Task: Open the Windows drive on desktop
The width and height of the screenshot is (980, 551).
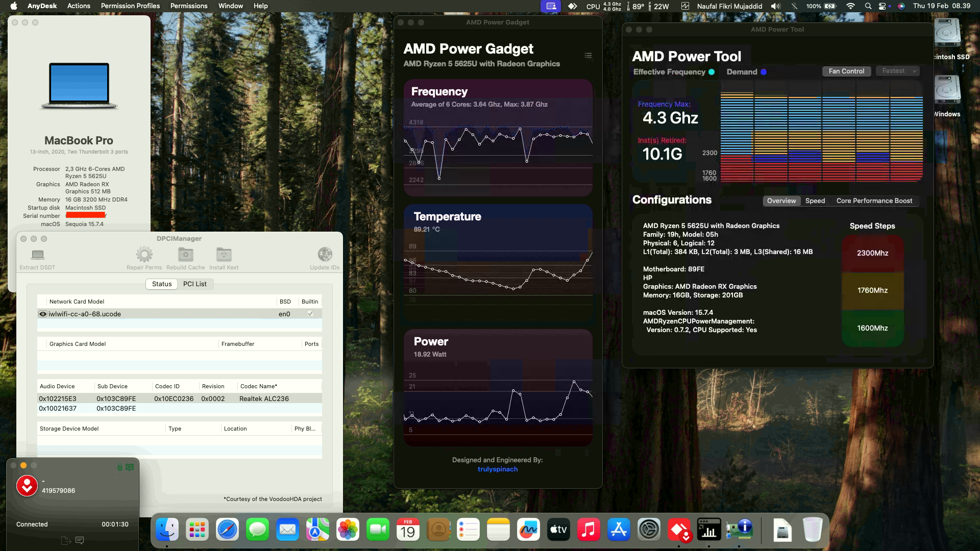Action: 947,97
